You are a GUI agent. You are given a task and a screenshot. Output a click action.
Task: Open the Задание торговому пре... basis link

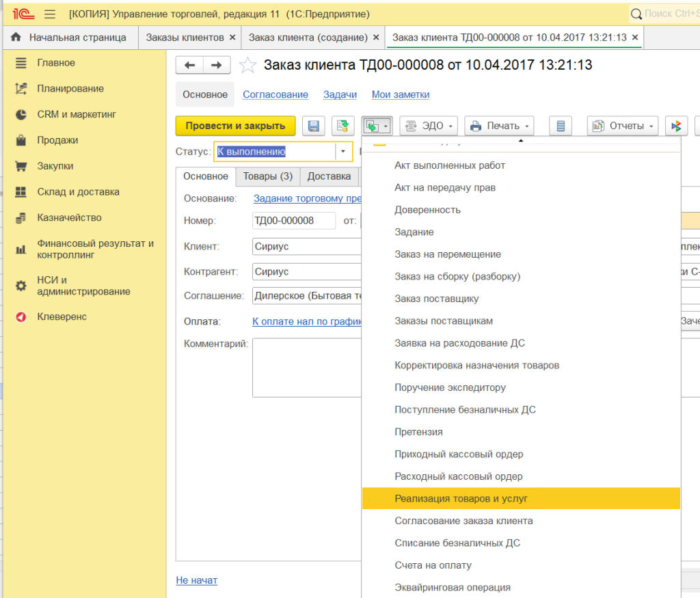pyautogui.click(x=308, y=199)
